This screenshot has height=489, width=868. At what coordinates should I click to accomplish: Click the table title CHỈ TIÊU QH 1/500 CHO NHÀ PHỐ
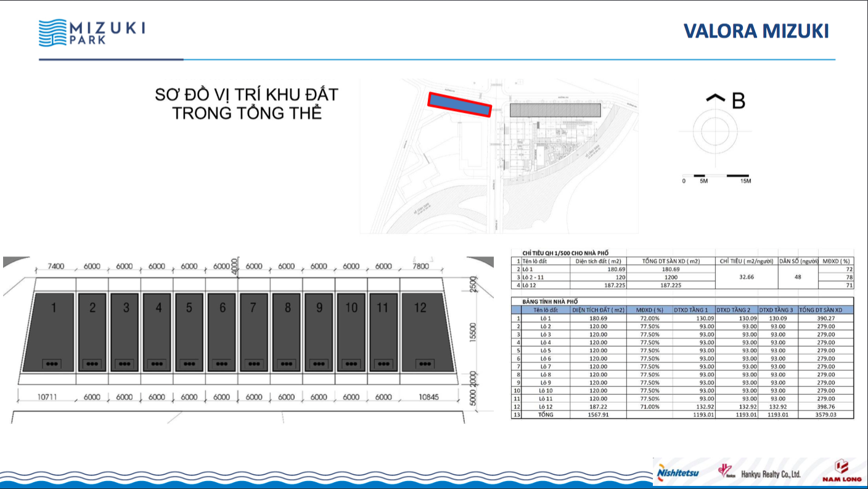(x=565, y=253)
